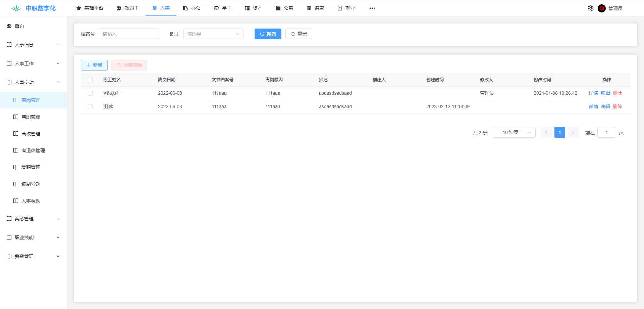Screen dimensions: 644x309
Task: Expand the 人事信息 sidebar group
Action: pos(33,45)
